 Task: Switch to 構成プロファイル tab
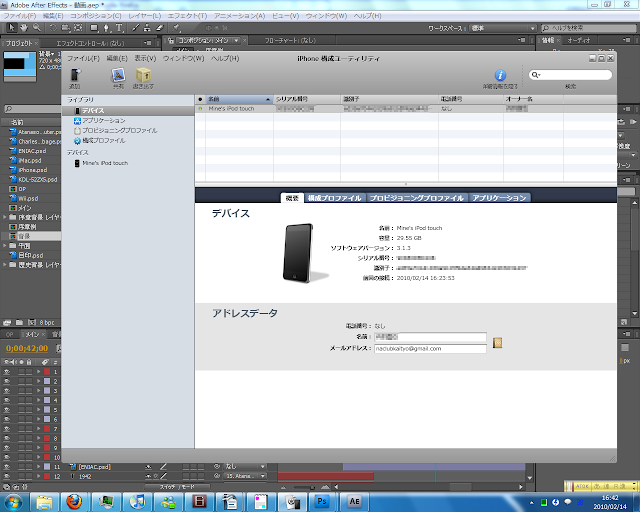pyautogui.click(x=335, y=198)
